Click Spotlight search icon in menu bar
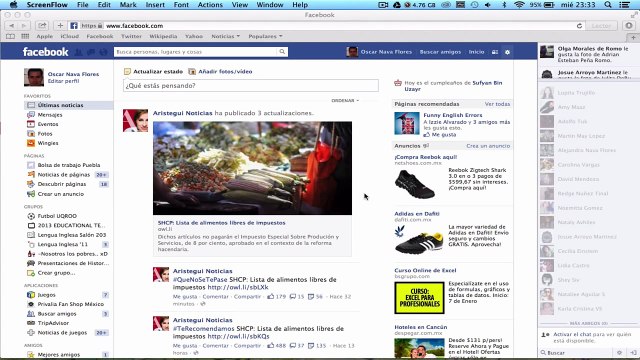Viewport: 640px width, 360px height. point(608,5)
